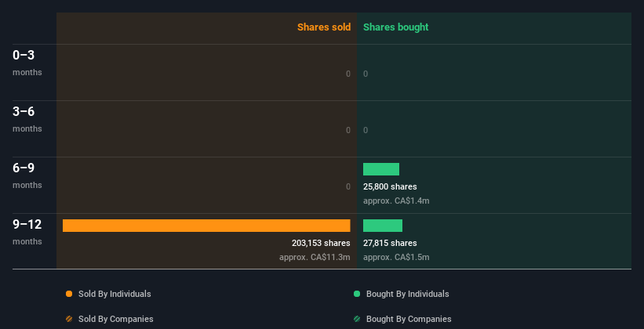Viewport: 644px width, 329px height.
Task: Click the green 6–9 months bought bar
Action: coord(381,169)
